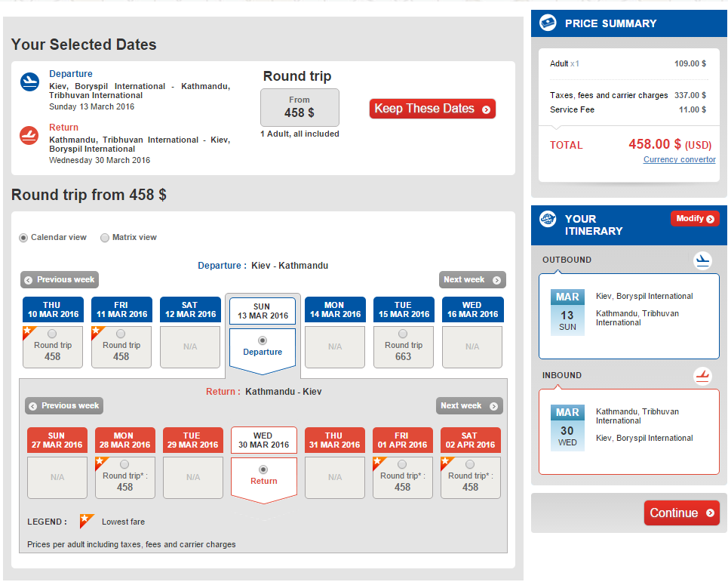Select the Round trip 663 fare on TUE 15 MAR

[x=403, y=346]
